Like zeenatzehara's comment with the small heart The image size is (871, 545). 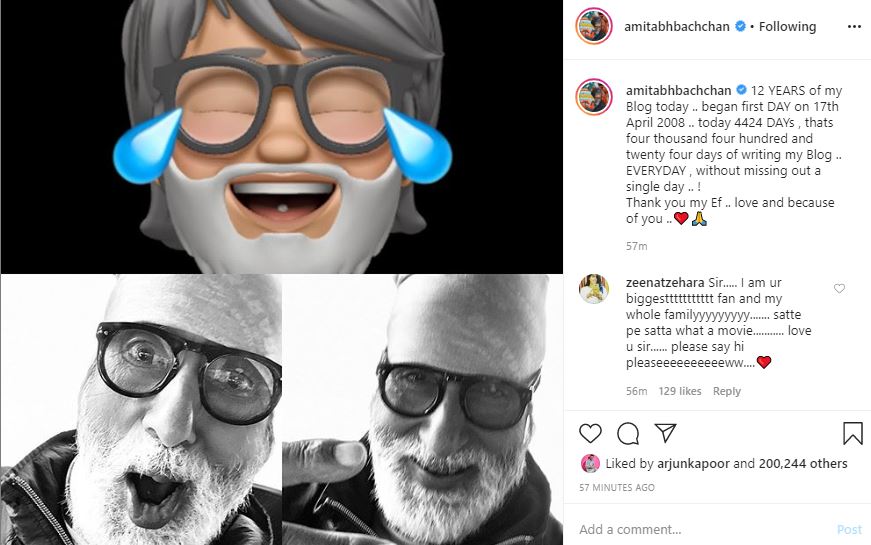point(839,289)
